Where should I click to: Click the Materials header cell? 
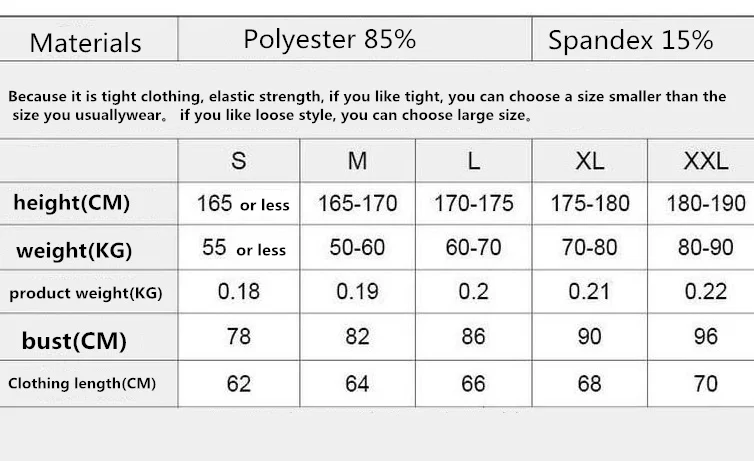pos(88,39)
